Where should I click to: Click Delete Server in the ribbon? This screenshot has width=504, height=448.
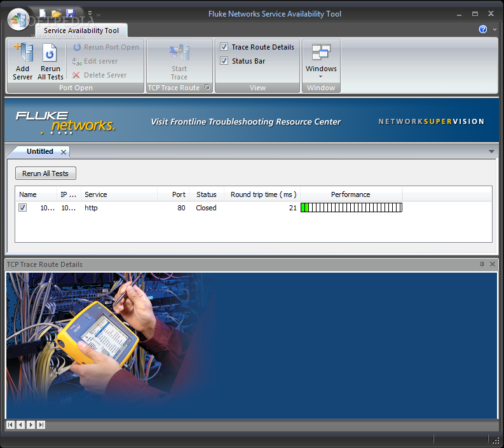99,75
